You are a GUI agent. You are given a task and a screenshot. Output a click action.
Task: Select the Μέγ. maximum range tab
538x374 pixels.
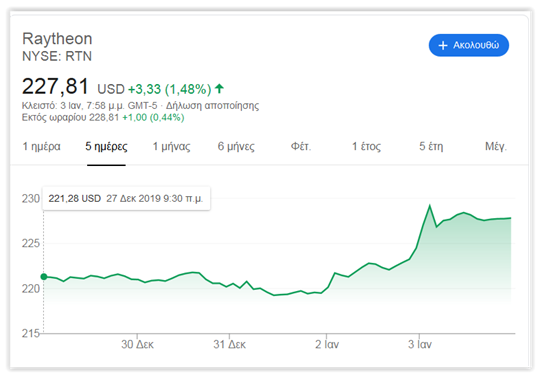tap(496, 147)
